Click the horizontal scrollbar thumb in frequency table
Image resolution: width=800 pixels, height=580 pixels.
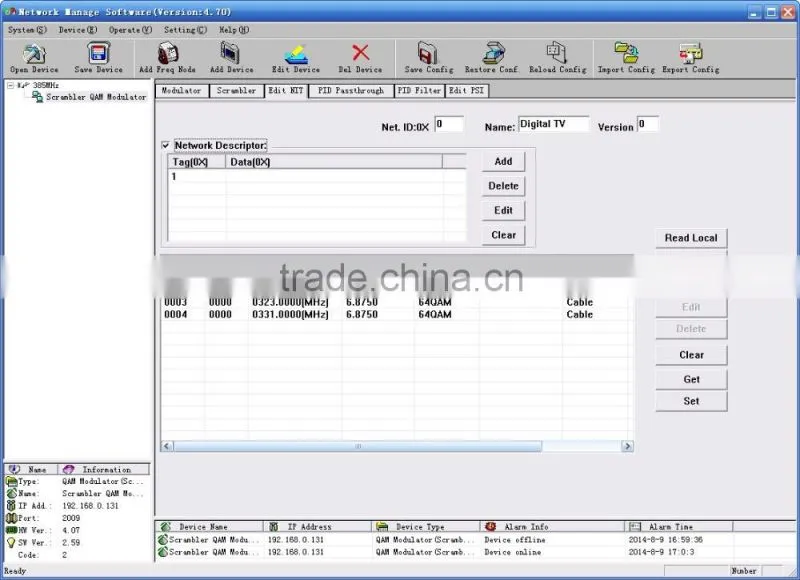click(358, 446)
